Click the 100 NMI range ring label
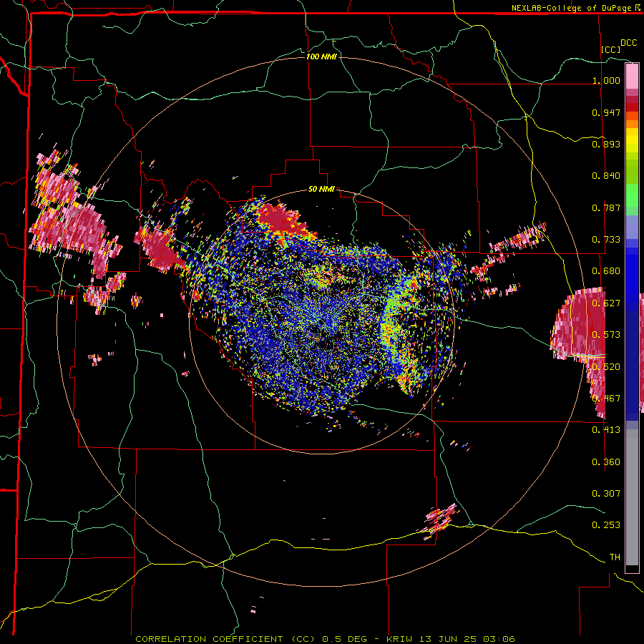Viewport: 644px width, 644px height. (321, 57)
